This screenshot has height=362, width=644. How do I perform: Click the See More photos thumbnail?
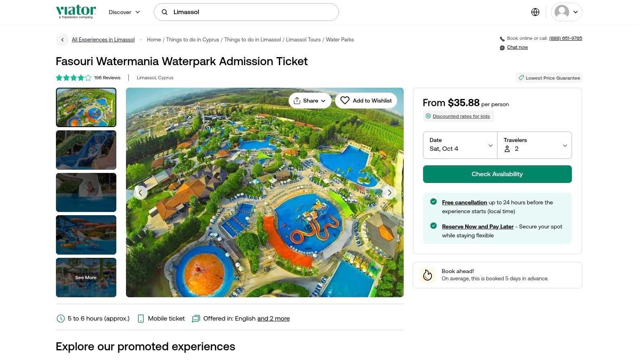coord(86,278)
